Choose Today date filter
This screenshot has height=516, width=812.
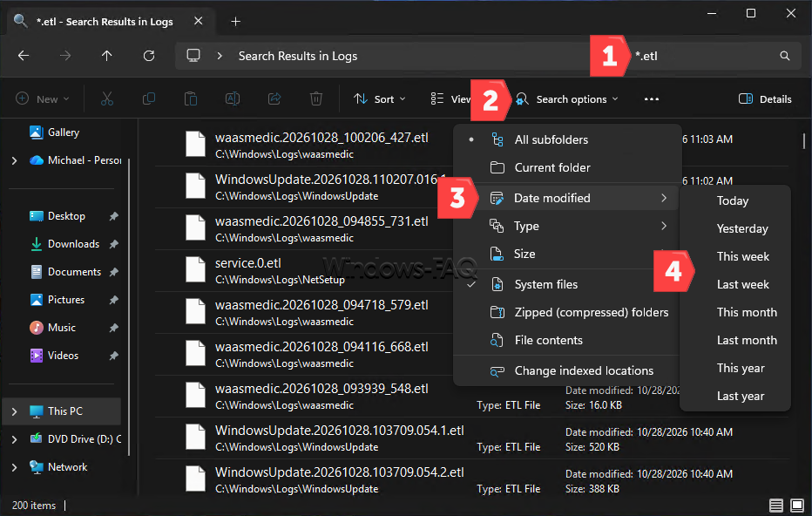coord(734,201)
